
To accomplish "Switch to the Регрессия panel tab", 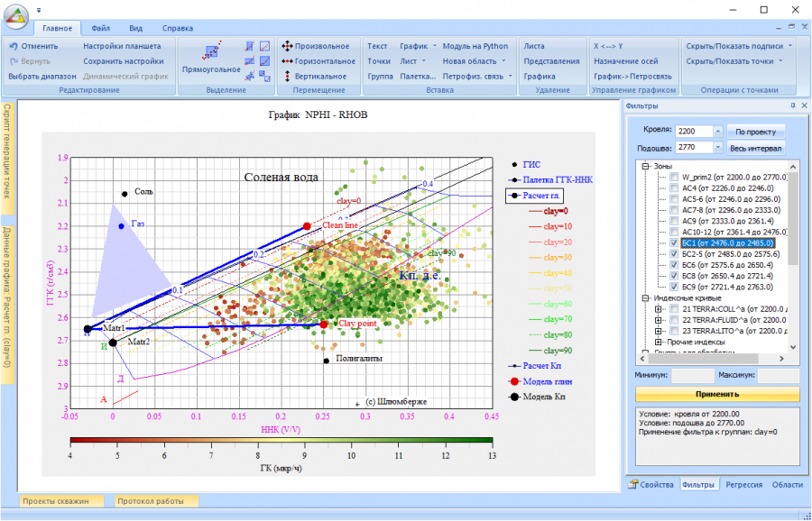I will [743, 485].
